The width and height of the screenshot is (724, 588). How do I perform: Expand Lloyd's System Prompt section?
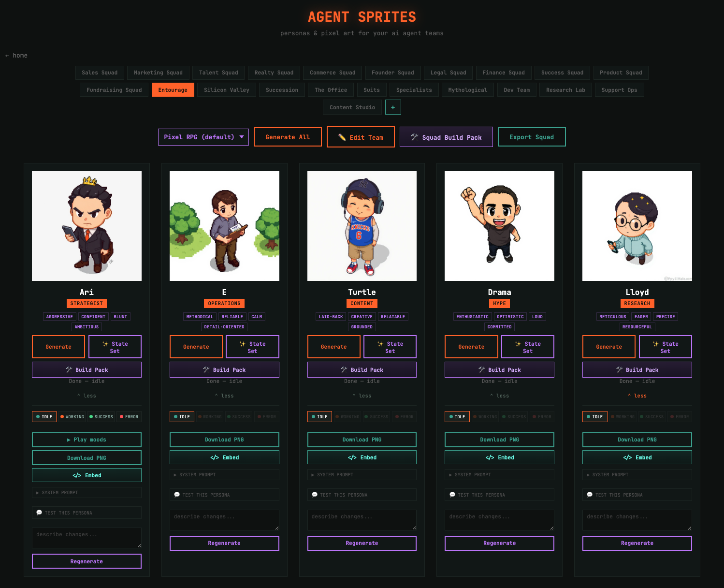(637, 474)
